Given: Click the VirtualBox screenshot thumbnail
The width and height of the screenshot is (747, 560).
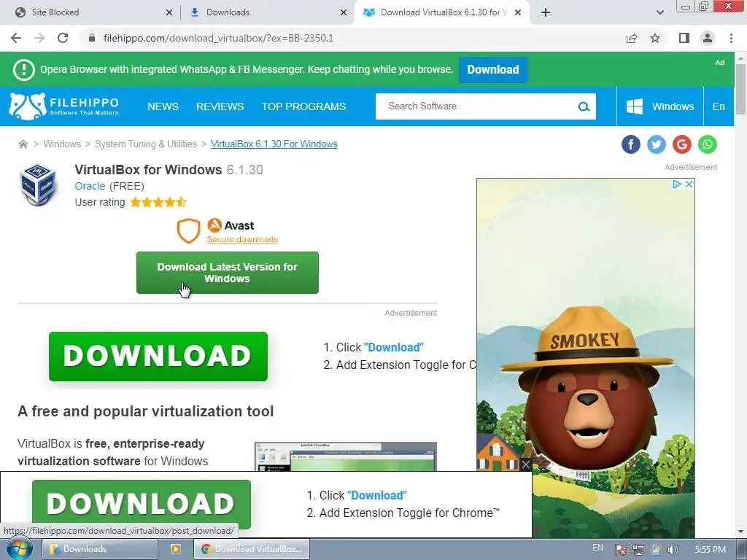Looking at the screenshot, I should [x=345, y=456].
